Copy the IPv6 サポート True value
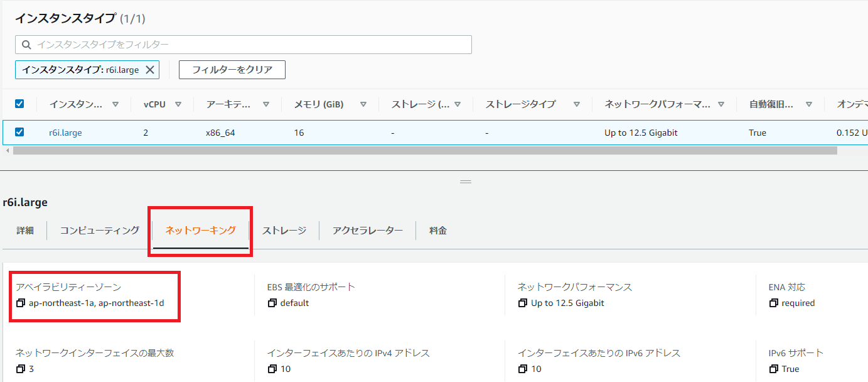Screen dimensions: 868x382 pyautogui.click(x=773, y=369)
